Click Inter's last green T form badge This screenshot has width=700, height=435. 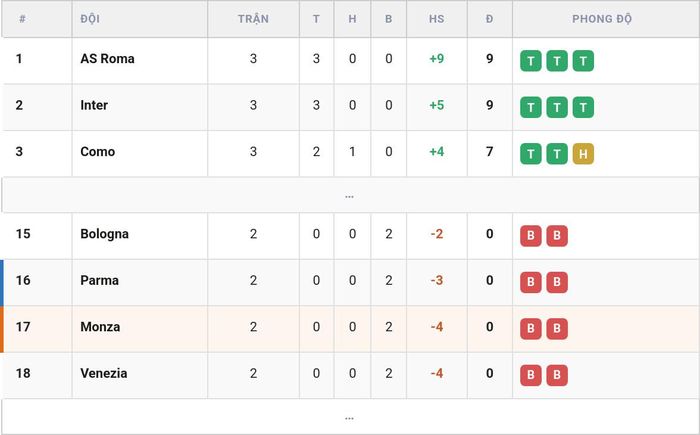coord(583,107)
